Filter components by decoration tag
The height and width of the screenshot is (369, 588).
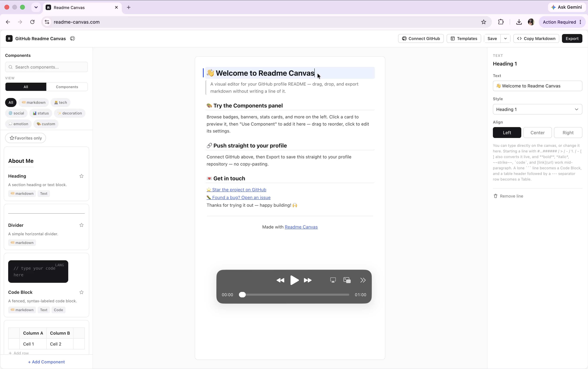[x=70, y=113]
